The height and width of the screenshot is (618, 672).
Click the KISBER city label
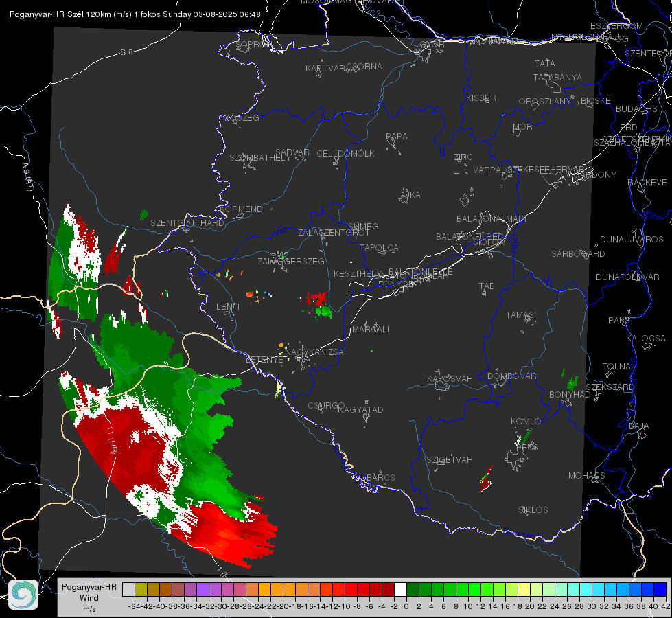click(481, 98)
